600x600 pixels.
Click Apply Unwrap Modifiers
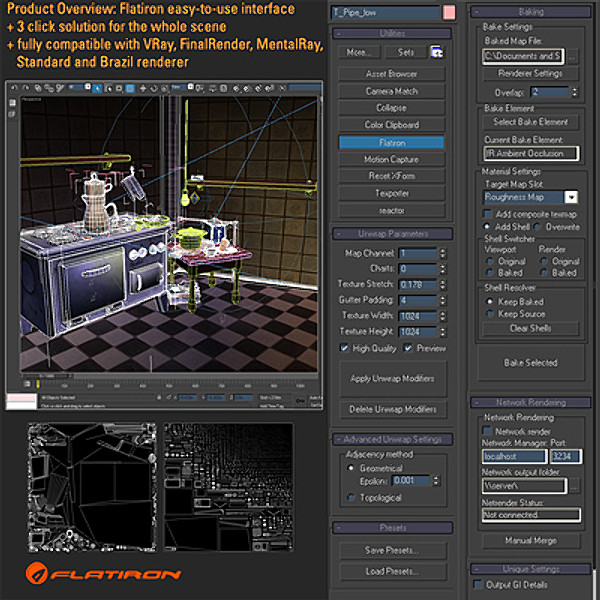393,378
